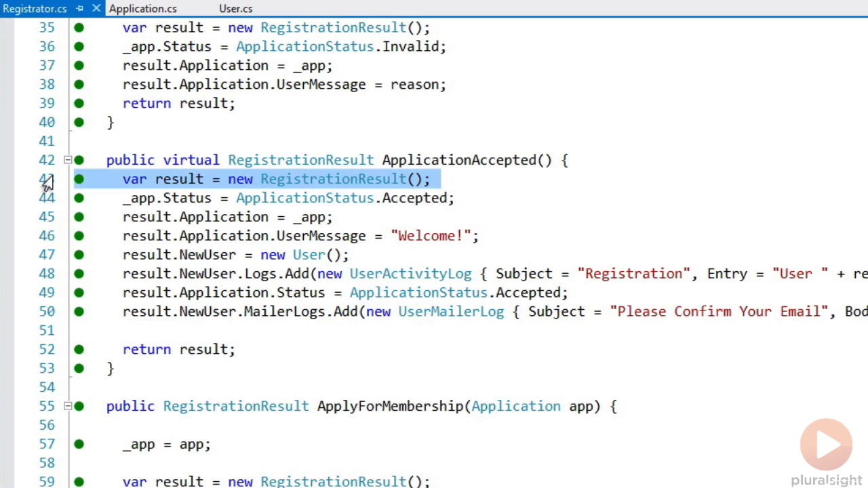Click the green coverage dot on line 55
This screenshot has height=488, width=868.
pos(79,406)
